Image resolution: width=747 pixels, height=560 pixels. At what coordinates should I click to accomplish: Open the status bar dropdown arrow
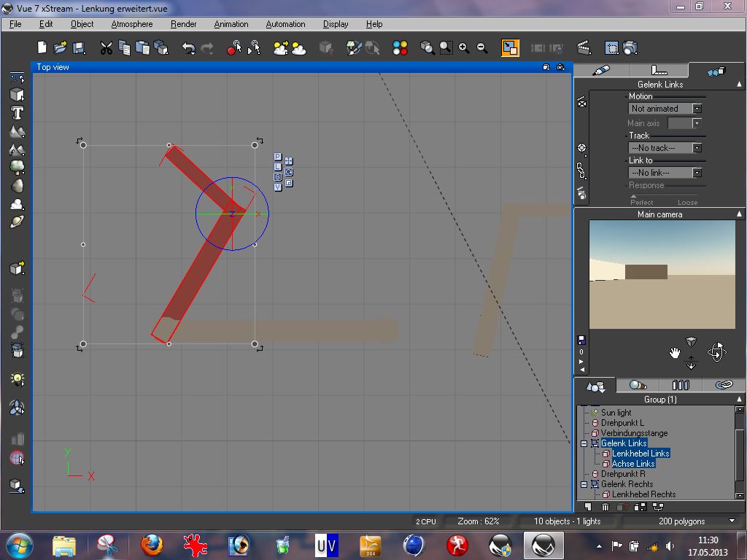[x=732, y=521]
